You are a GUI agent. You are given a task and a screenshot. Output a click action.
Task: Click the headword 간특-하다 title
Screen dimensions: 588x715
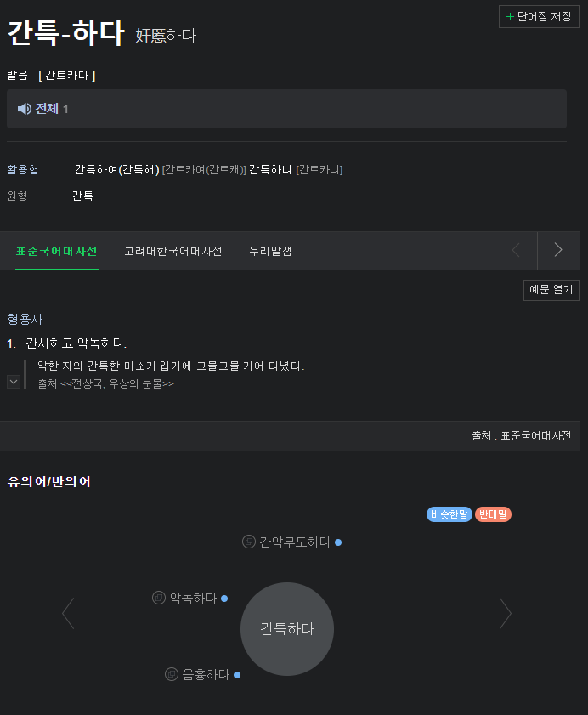click(x=66, y=32)
